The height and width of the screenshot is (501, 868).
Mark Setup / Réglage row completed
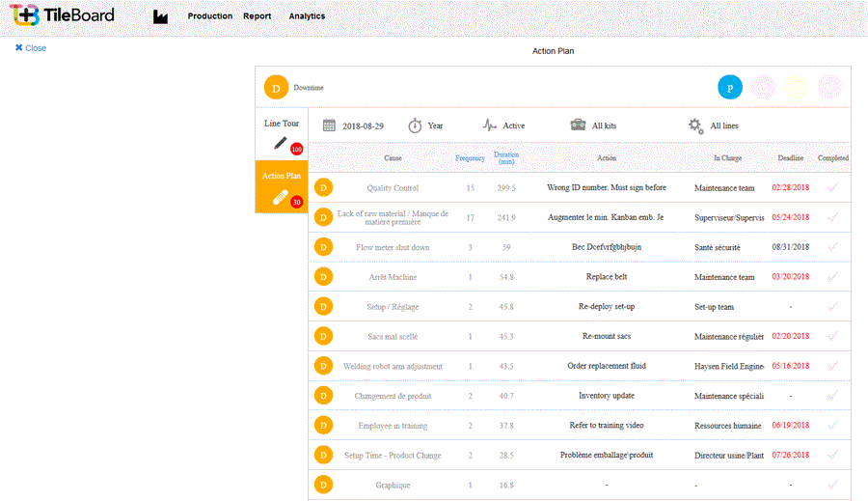coord(832,306)
